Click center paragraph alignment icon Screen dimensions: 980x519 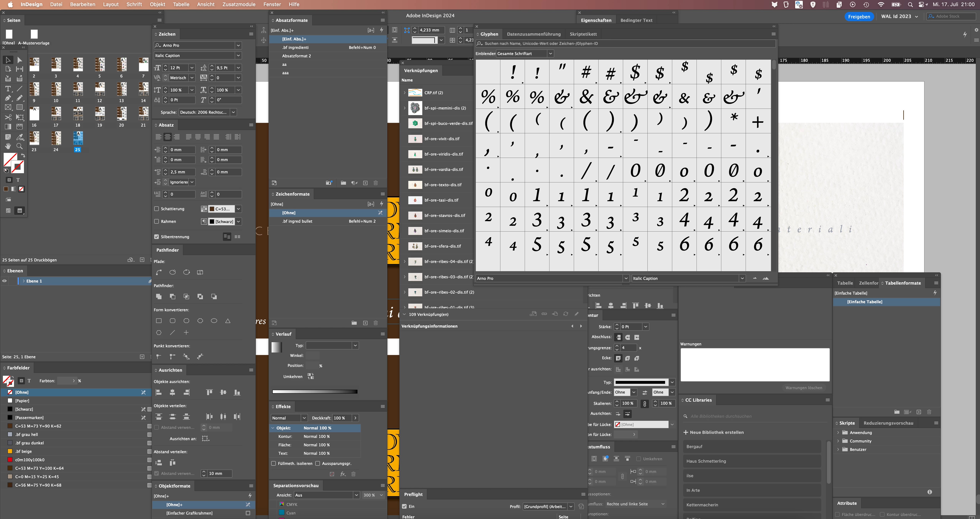(167, 137)
